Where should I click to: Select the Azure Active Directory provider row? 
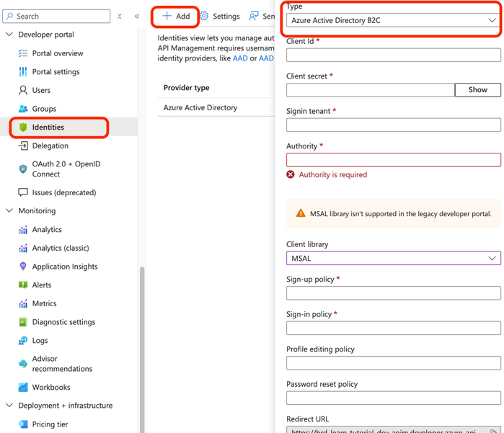(x=216, y=107)
